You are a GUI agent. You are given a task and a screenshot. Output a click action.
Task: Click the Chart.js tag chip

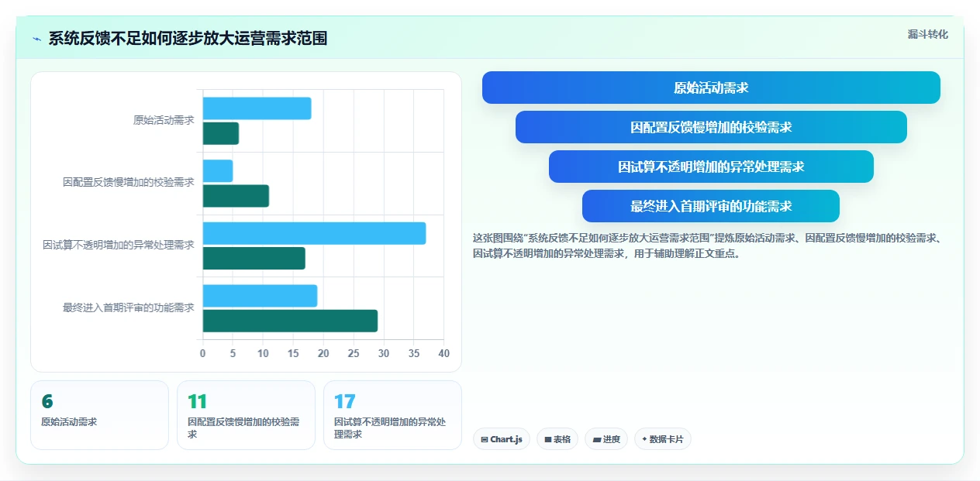502,439
